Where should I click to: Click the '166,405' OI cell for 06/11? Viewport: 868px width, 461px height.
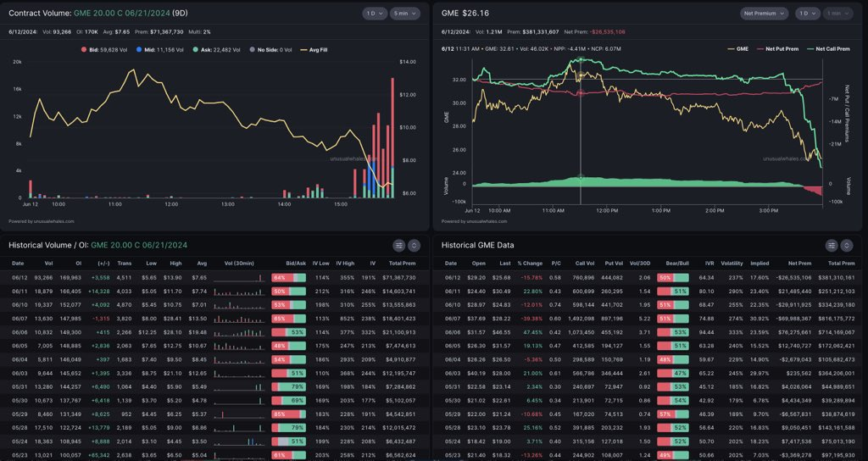(70, 292)
